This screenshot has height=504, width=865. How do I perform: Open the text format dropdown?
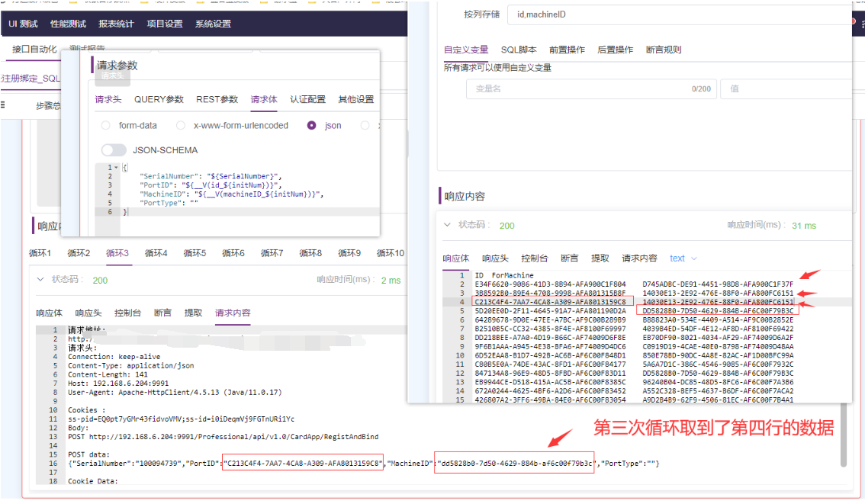(681, 258)
